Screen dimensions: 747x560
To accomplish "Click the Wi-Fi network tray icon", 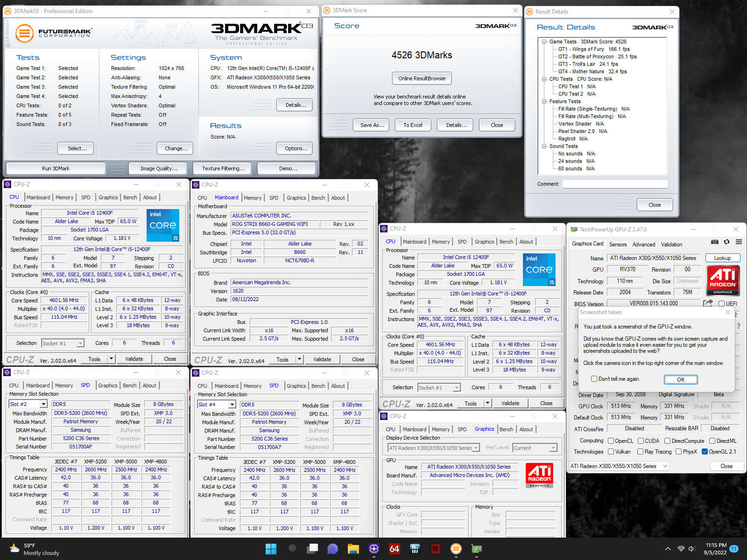I will tap(681, 549).
